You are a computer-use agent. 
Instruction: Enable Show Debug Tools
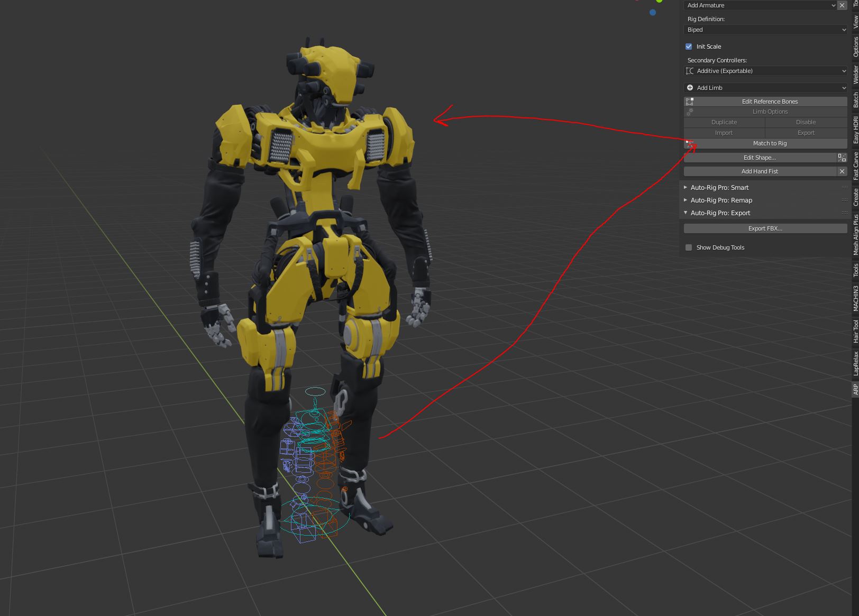point(688,247)
